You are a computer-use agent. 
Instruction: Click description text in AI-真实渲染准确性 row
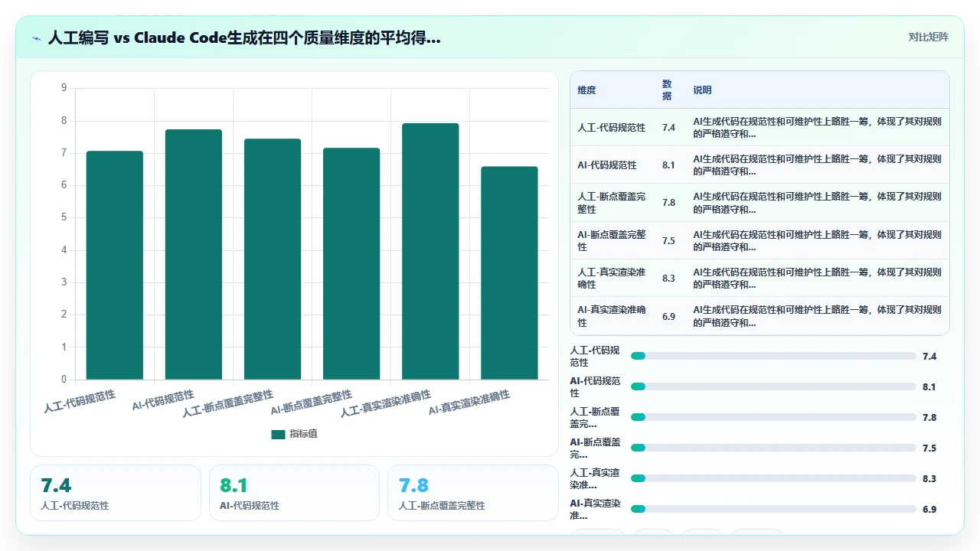[x=817, y=316]
